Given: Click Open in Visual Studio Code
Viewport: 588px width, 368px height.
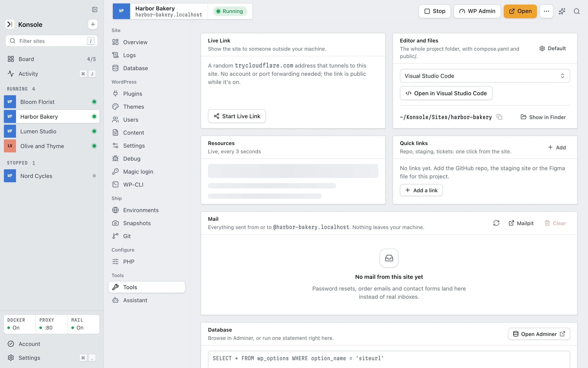Looking at the screenshot, I should 446,93.
